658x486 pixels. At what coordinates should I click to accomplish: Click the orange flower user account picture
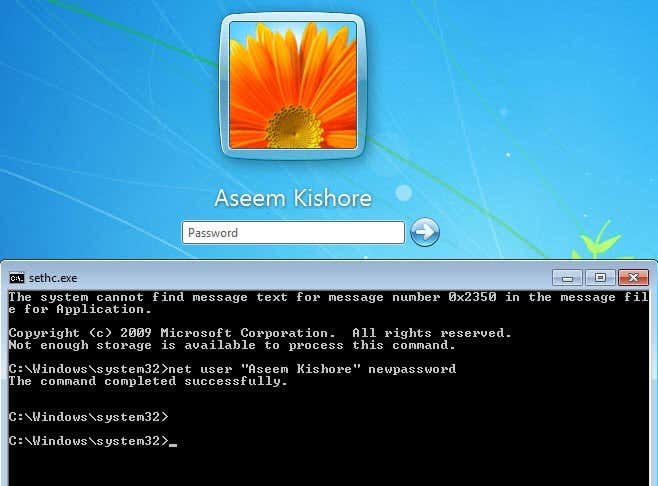tap(293, 85)
